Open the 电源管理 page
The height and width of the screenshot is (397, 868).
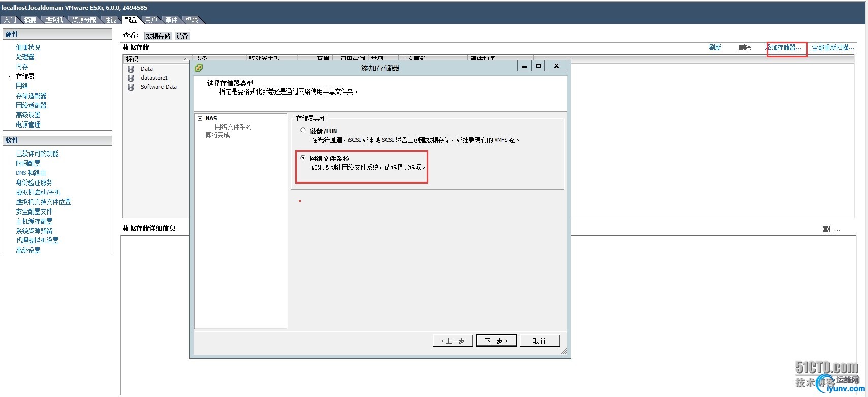pos(28,125)
